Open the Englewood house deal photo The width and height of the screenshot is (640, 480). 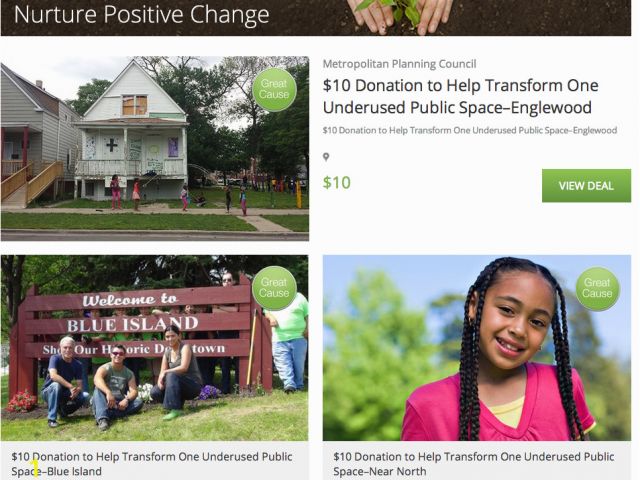coord(155,148)
